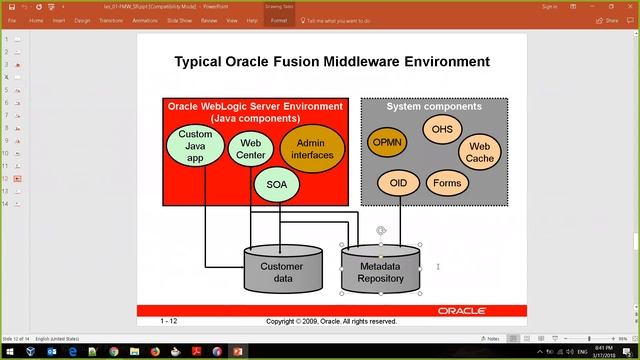
Task: Select the SOA oval shape
Action: (277, 184)
